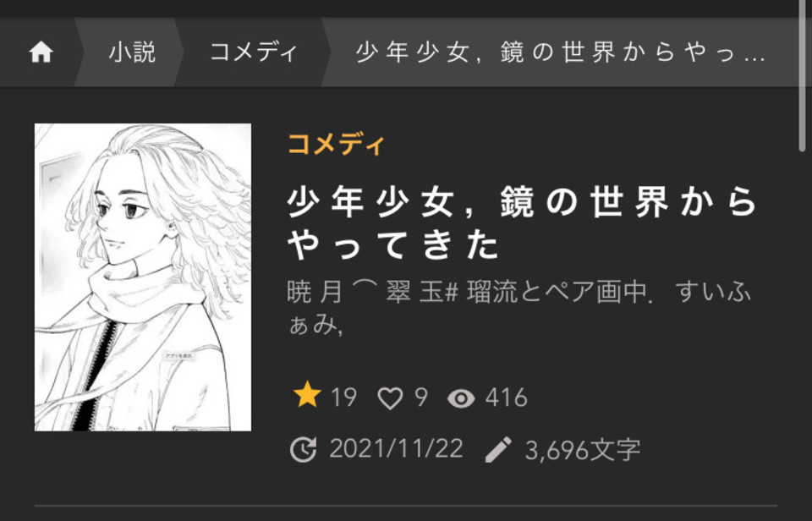Go to home via house icon
This screenshot has height=521, width=812.
pos(41,52)
